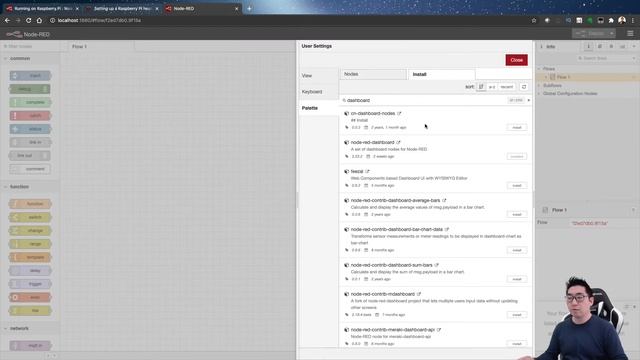Open node-red-contrib-dashboard-bar-chart-data external link icon
This screenshot has height=360, width=640.
click(x=447, y=229)
